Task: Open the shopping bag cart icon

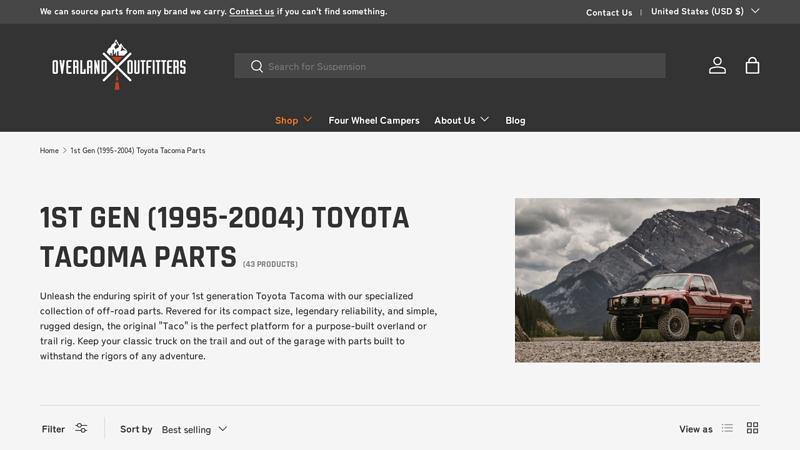Action: pos(752,66)
